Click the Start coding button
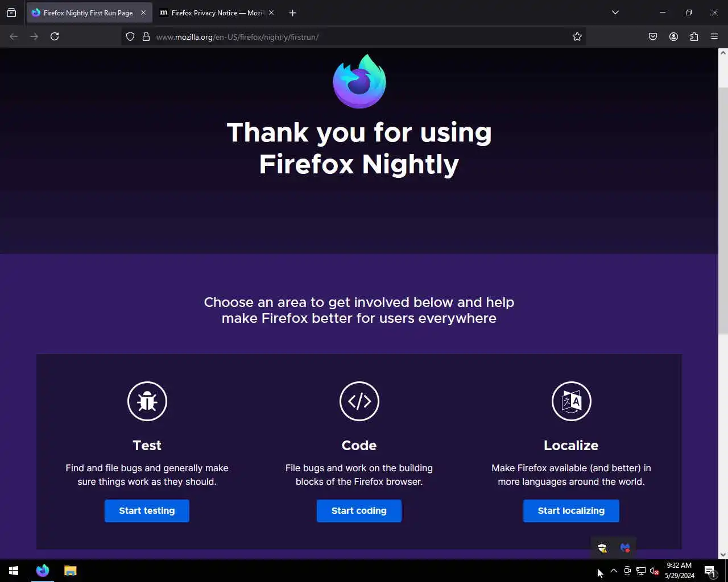Image resolution: width=728 pixels, height=582 pixels. [359, 510]
